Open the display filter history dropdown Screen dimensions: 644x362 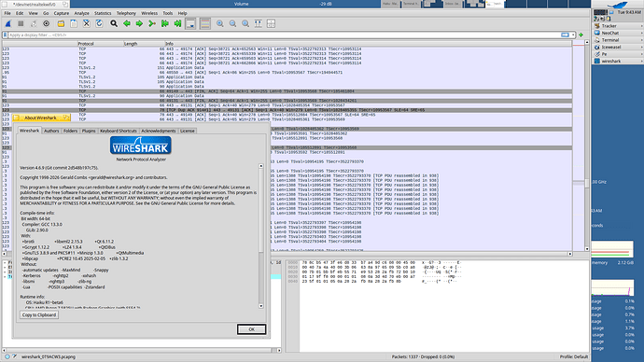point(573,35)
